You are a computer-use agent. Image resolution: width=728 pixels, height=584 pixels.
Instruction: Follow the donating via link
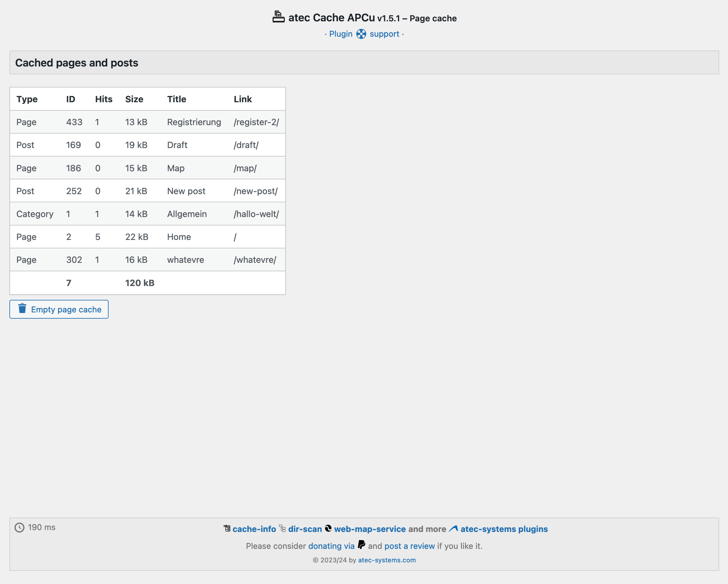click(331, 546)
